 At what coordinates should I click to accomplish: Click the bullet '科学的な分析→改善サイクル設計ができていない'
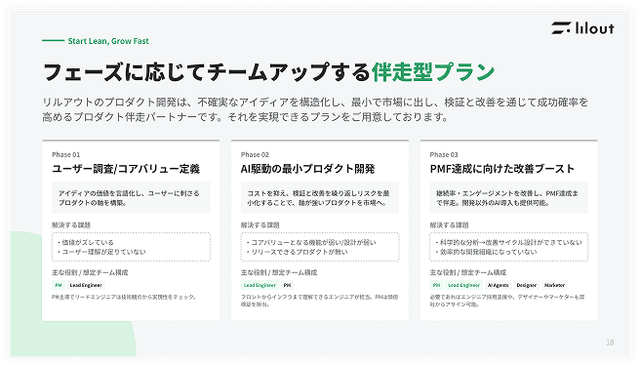[509, 242]
